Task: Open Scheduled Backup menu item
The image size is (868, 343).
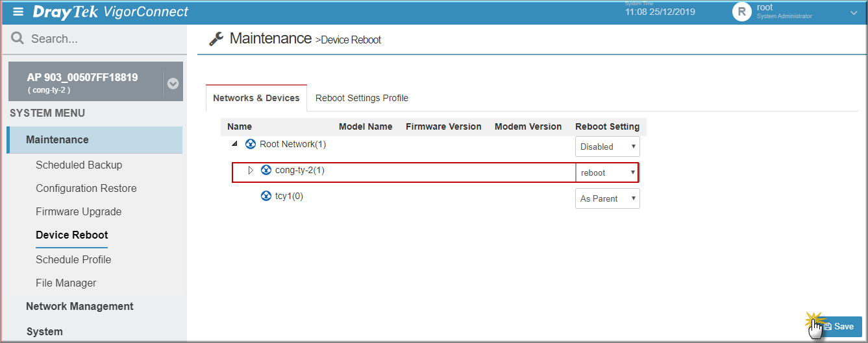Action: (79, 165)
